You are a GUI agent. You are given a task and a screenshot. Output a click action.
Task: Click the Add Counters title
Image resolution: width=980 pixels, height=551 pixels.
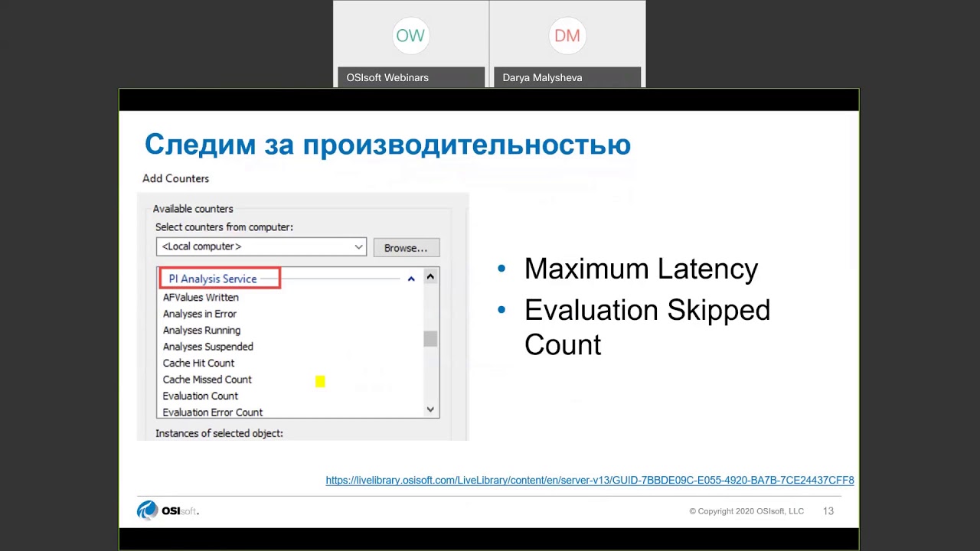coord(175,178)
